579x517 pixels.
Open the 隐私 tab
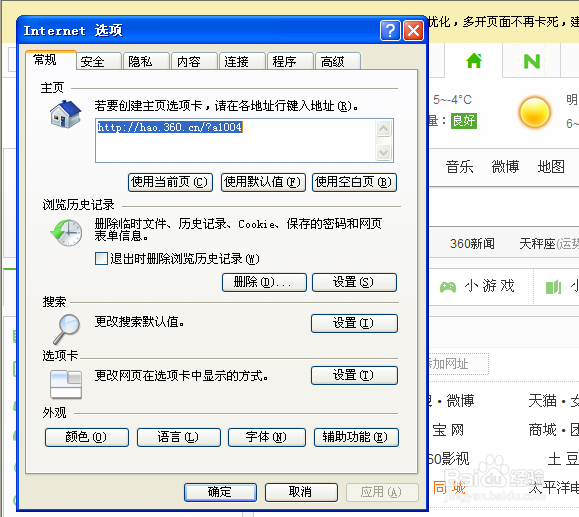(147, 61)
